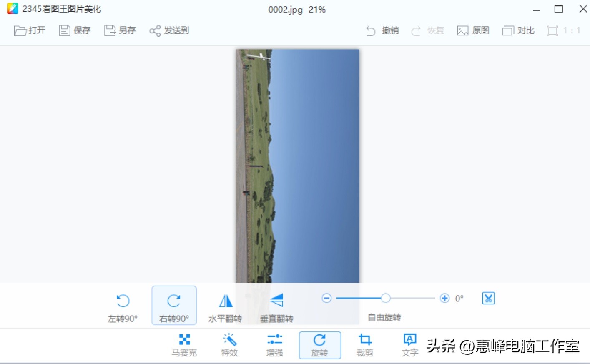Toggle the Compare (对比) view
590x364 pixels.
pyautogui.click(x=518, y=30)
